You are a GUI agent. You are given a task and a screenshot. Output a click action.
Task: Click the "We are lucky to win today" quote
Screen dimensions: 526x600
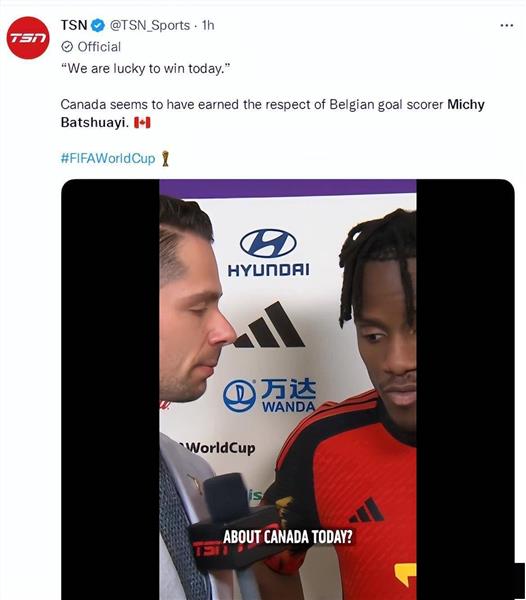point(146,69)
